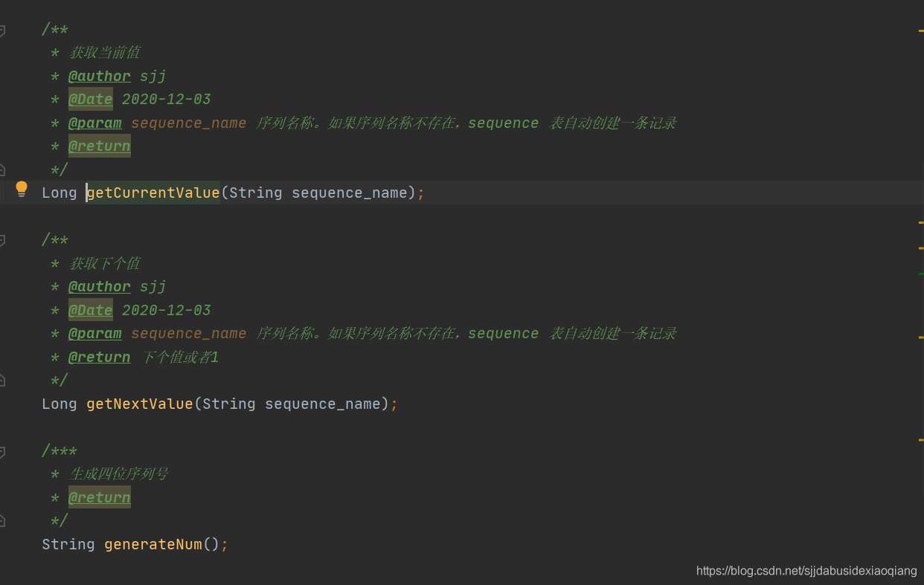Click @param tag in the getCurrentValue Javadoc
The width and height of the screenshot is (924, 585).
[x=95, y=123]
